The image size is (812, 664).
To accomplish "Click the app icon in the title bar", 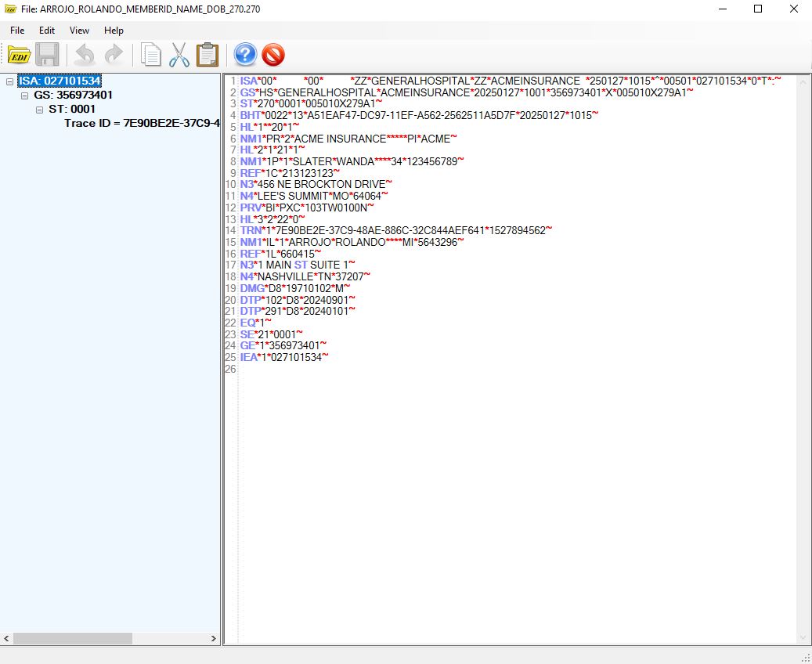I will coord(10,9).
